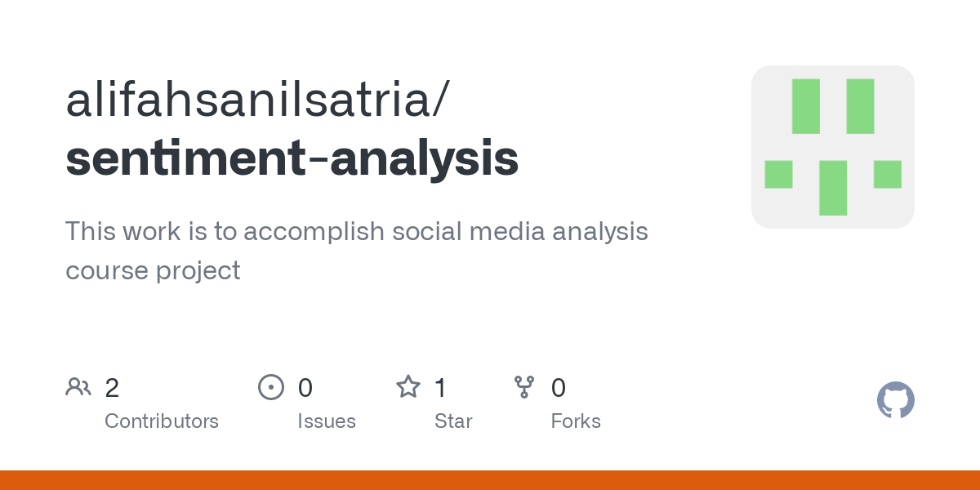This screenshot has height=490, width=980.
Task: Click the orange language bar at bottom
Action: click(x=490, y=480)
